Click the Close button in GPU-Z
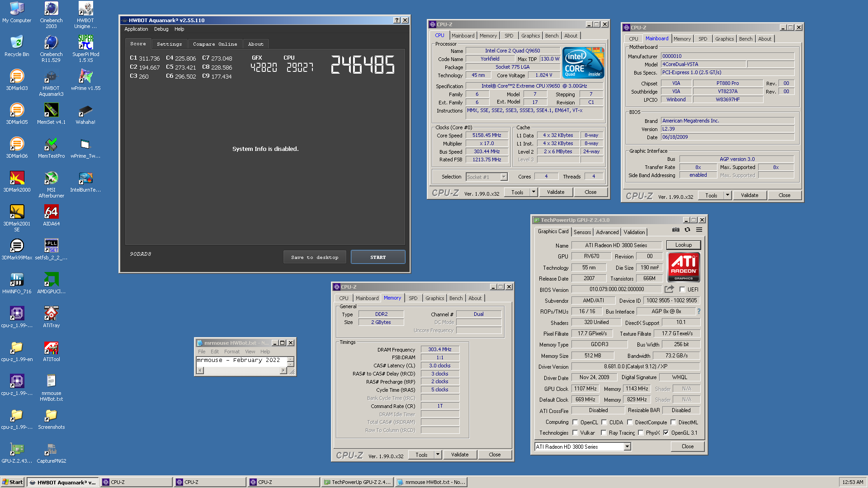The width and height of the screenshot is (868, 488). pyautogui.click(x=687, y=446)
